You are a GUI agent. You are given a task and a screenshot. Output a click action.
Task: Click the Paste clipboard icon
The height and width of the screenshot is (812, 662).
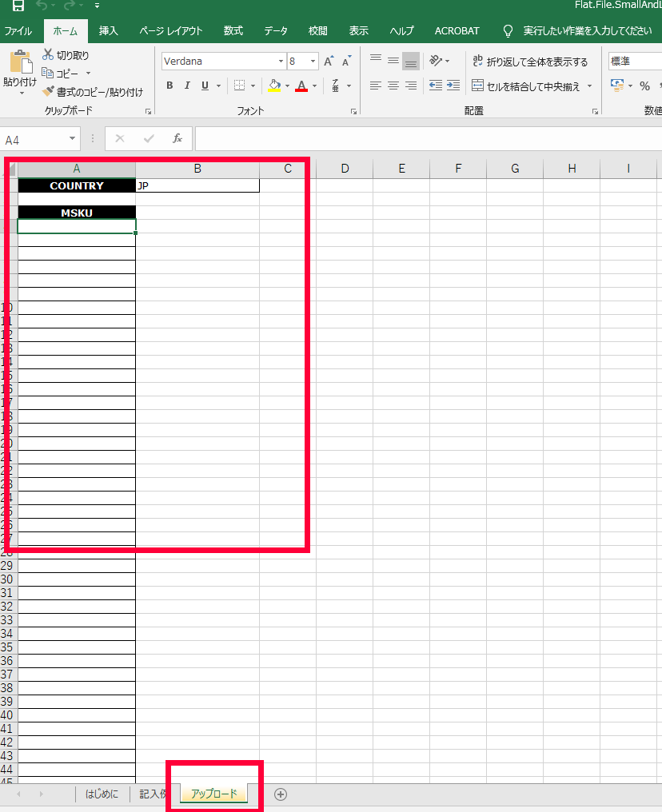tap(19, 63)
